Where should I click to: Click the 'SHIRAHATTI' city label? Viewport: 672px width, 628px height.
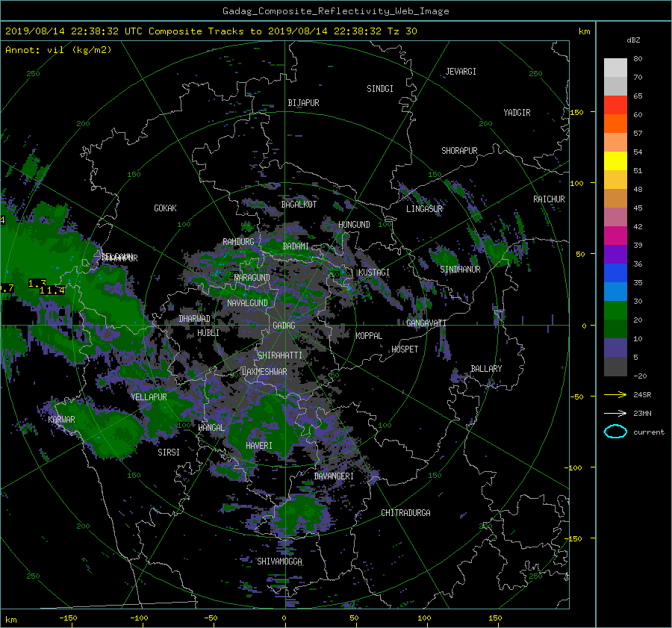[x=280, y=355]
